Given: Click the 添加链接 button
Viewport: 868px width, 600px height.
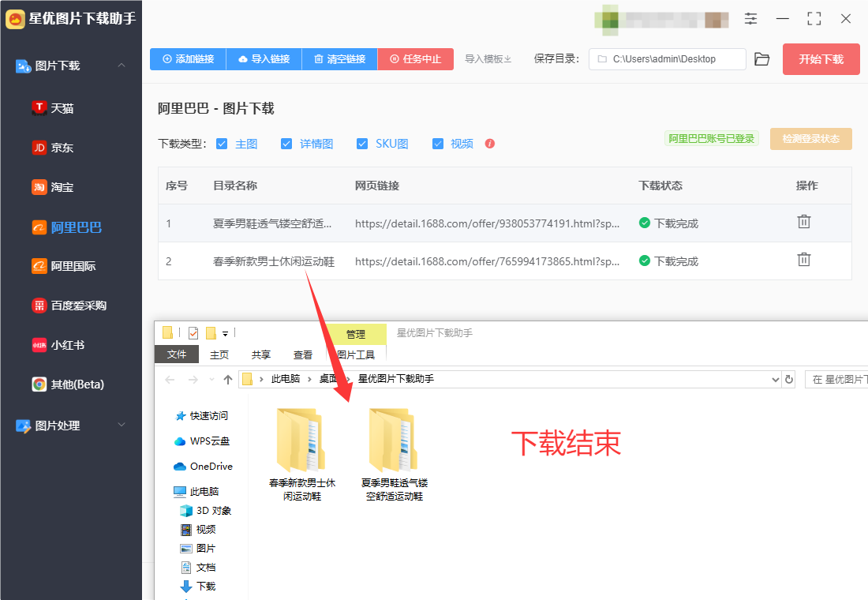Looking at the screenshot, I should click(x=189, y=59).
